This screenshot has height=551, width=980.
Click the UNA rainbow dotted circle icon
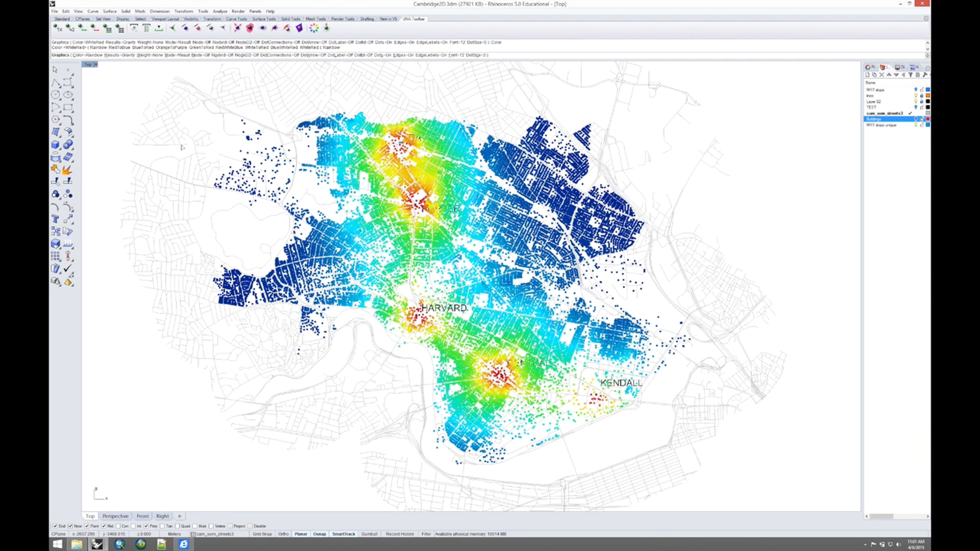(x=314, y=28)
